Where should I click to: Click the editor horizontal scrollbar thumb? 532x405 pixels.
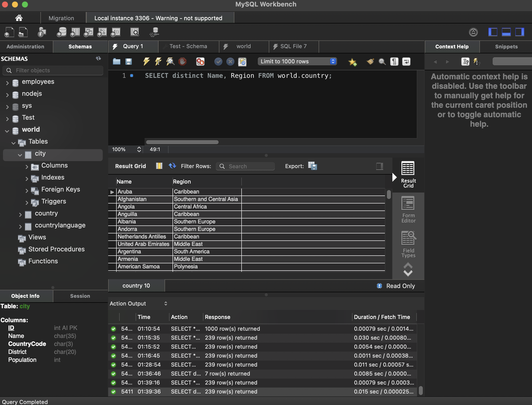point(182,142)
